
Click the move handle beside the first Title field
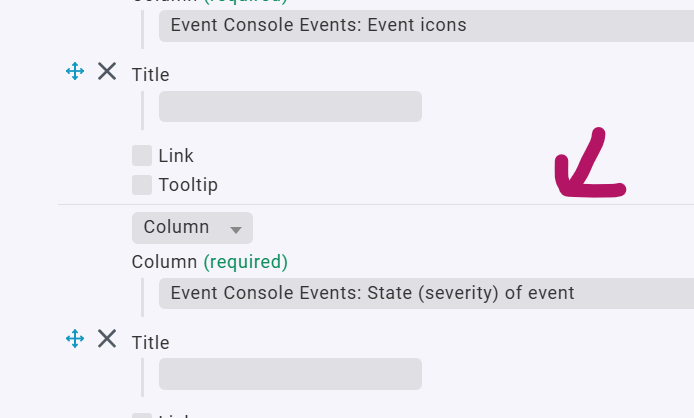coord(74,71)
